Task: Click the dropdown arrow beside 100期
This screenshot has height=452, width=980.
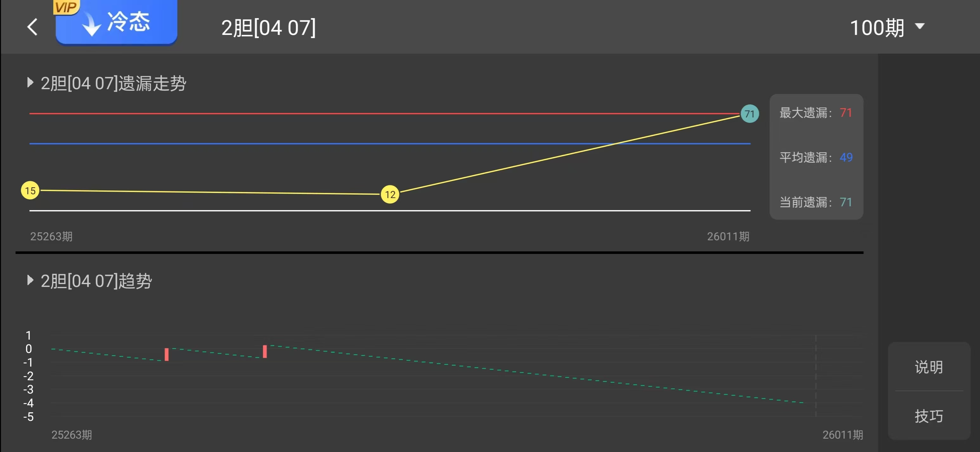Action: [920, 26]
